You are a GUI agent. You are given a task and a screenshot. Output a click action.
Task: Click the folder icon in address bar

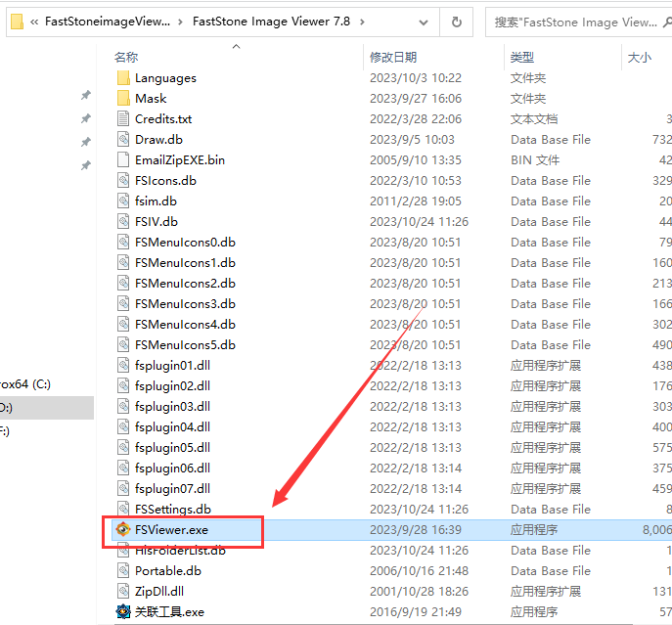[18, 22]
